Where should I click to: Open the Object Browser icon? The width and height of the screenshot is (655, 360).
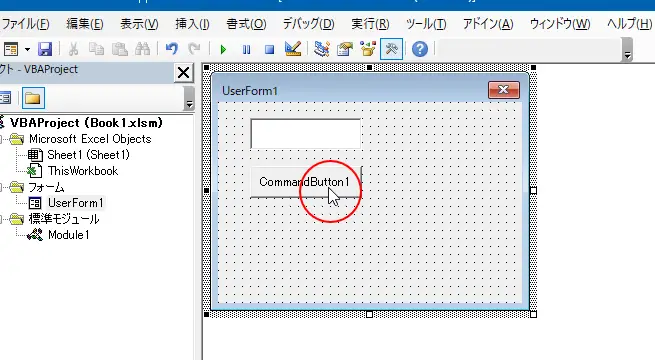click(368, 49)
